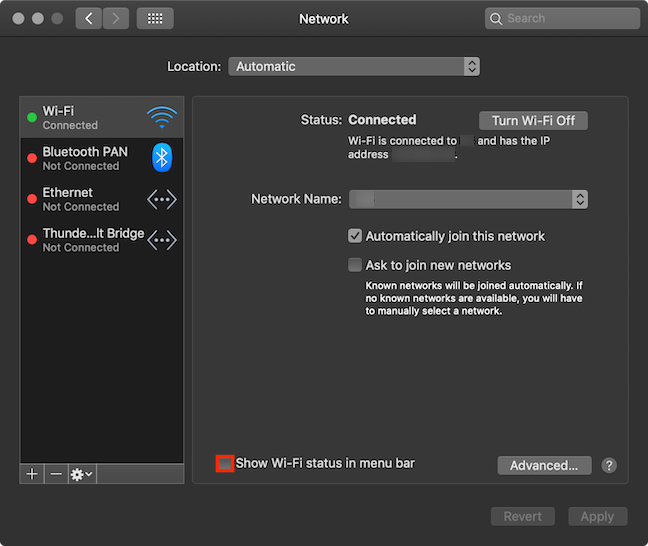
Task: Click the Bluetooth icon in service list
Action: click(x=162, y=157)
